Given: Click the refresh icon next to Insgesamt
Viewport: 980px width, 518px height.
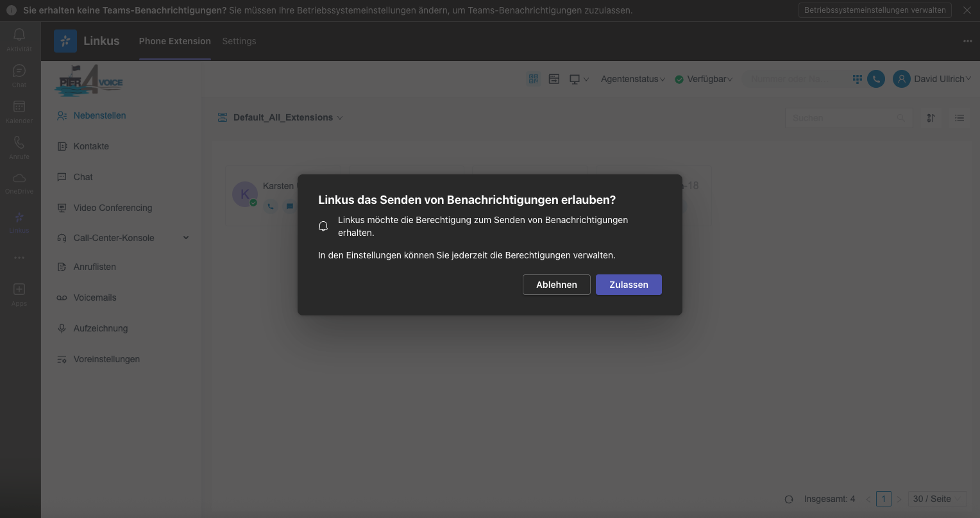Looking at the screenshot, I should pyautogui.click(x=789, y=499).
